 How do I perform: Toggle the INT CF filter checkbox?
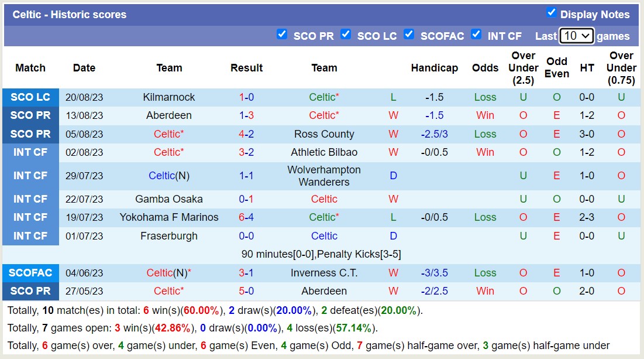tap(476, 34)
